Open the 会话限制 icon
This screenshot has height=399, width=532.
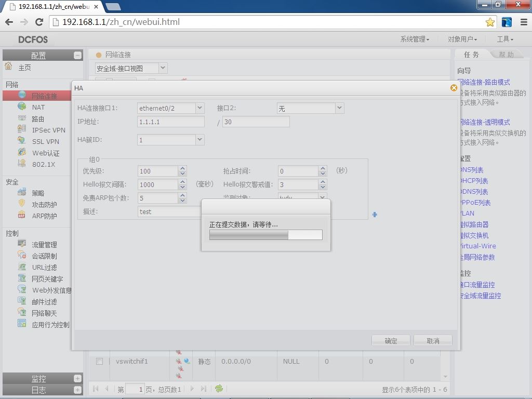point(22,255)
